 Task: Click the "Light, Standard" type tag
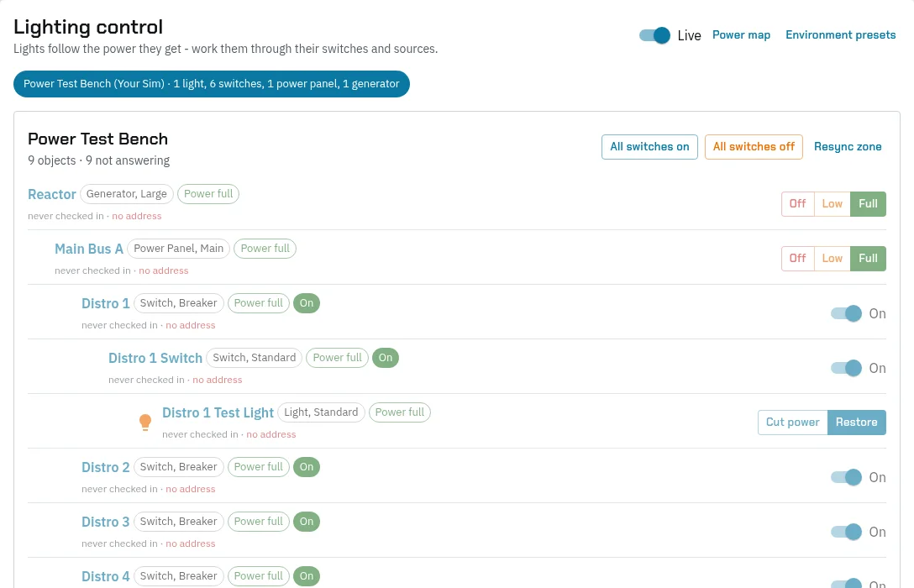pos(321,412)
